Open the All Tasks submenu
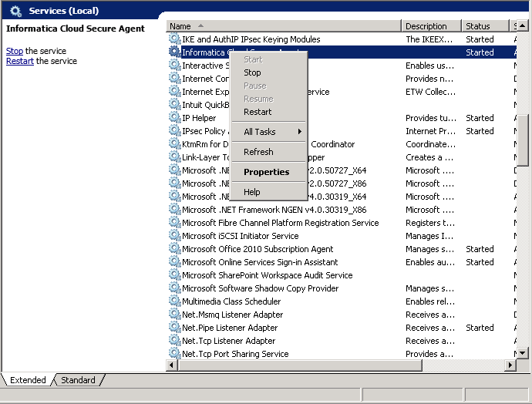532x404 pixels. [x=260, y=132]
